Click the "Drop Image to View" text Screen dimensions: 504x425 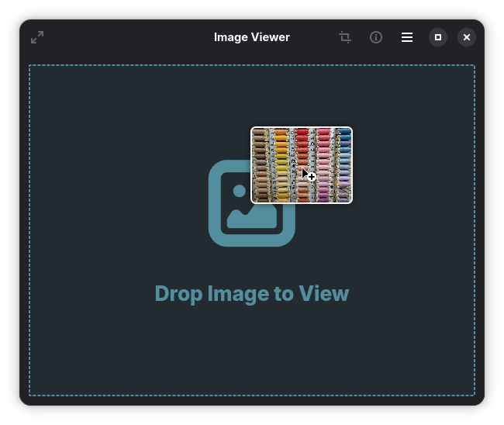tap(252, 294)
